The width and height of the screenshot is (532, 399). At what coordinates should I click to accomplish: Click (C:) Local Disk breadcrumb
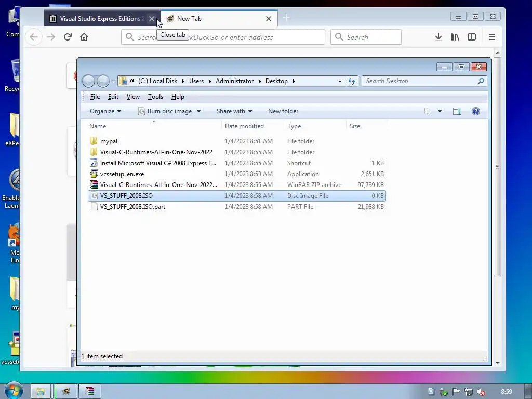157,81
